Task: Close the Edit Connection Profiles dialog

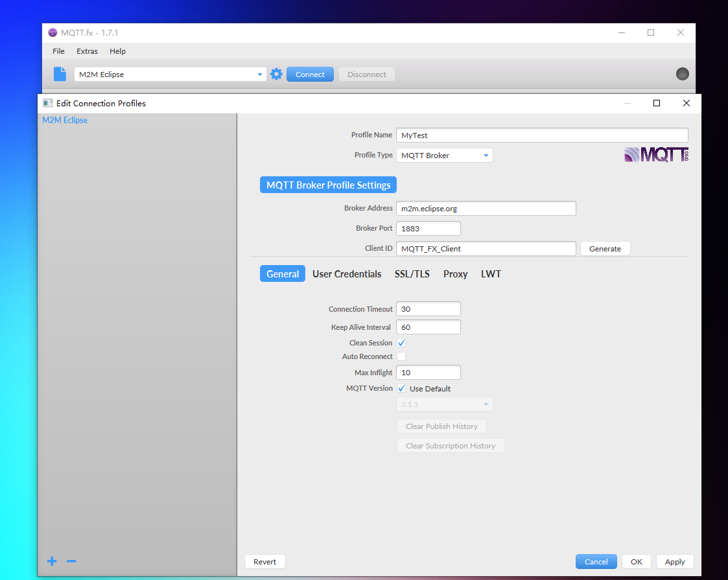Action: tap(687, 103)
